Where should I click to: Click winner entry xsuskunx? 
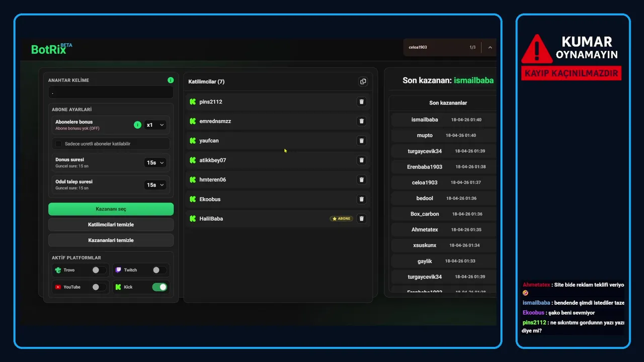[444, 245]
